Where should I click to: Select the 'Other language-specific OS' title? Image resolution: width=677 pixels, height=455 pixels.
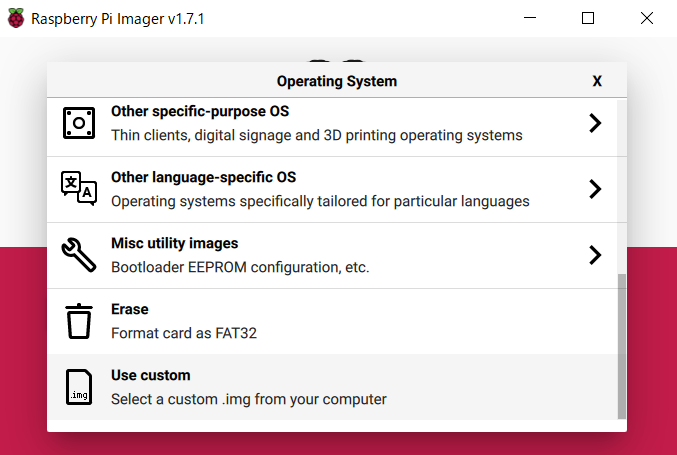(x=203, y=177)
